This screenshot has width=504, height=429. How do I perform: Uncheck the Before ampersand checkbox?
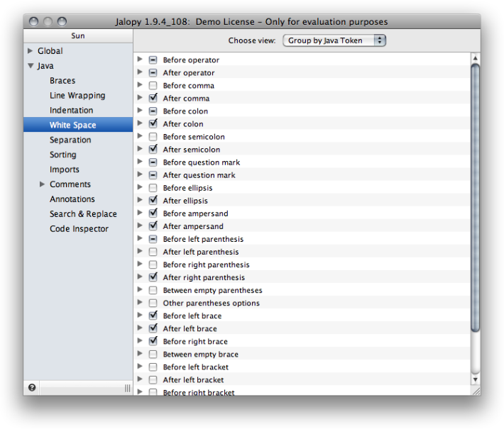(x=153, y=213)
